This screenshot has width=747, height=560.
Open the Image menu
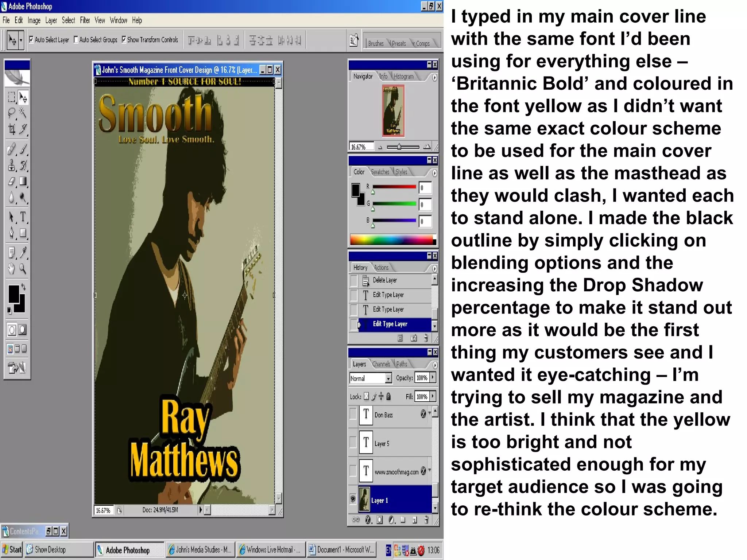point(34,20)
